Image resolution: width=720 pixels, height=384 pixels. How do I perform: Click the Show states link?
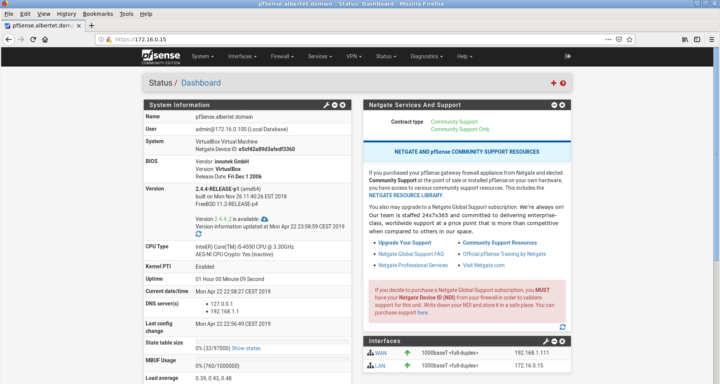(246, 349)
